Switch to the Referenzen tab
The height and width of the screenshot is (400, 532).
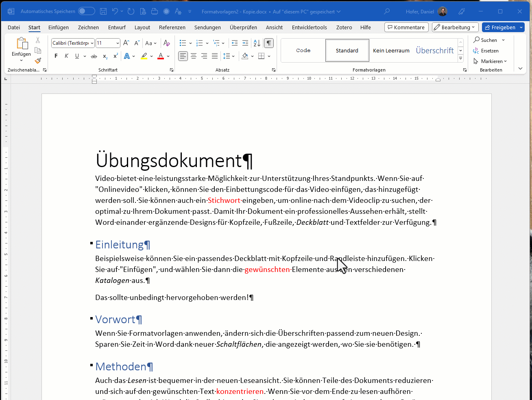[172, 27]
